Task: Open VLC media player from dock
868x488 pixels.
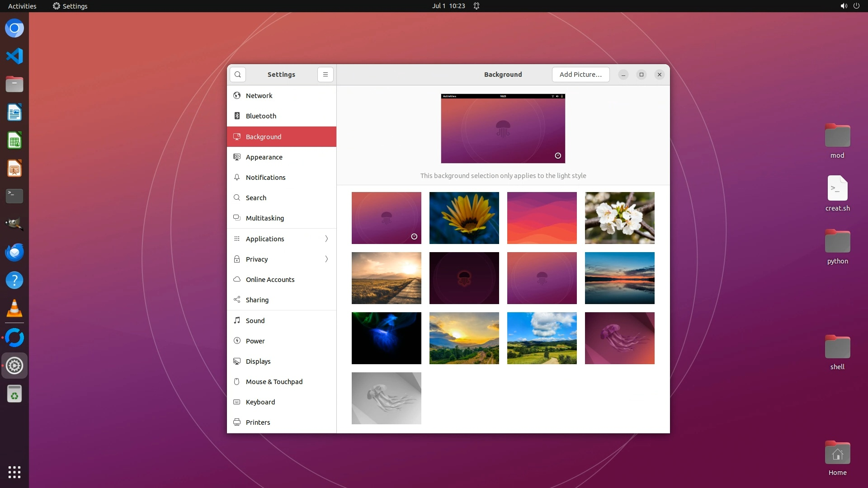Action: coord(14,309)
